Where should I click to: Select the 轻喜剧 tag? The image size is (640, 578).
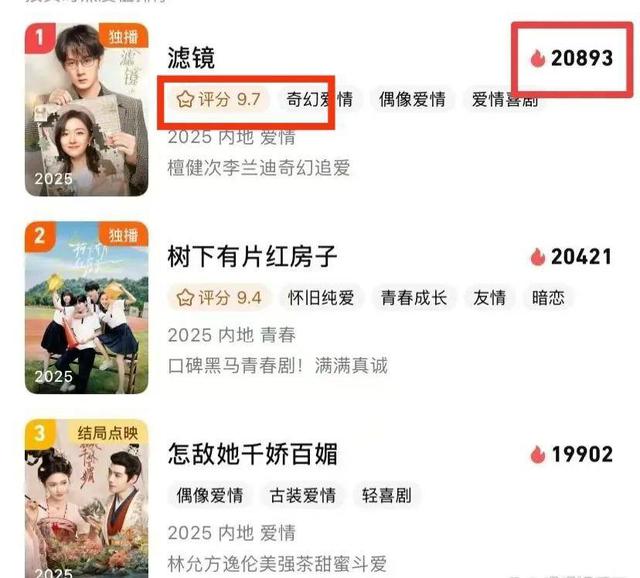387,495
